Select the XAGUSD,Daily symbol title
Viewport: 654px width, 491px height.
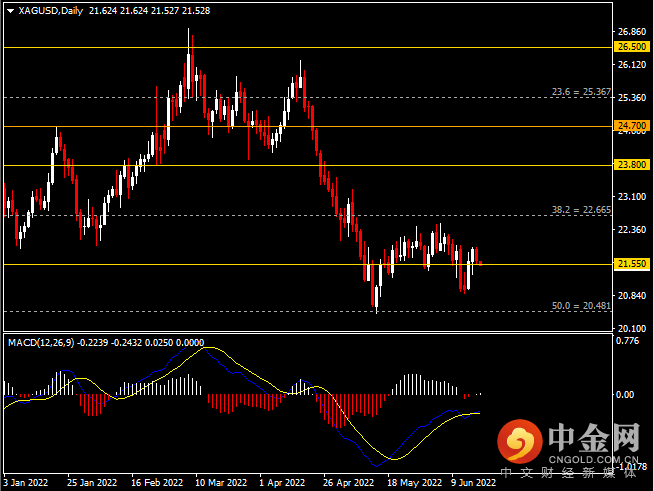[x=50, y=11]
